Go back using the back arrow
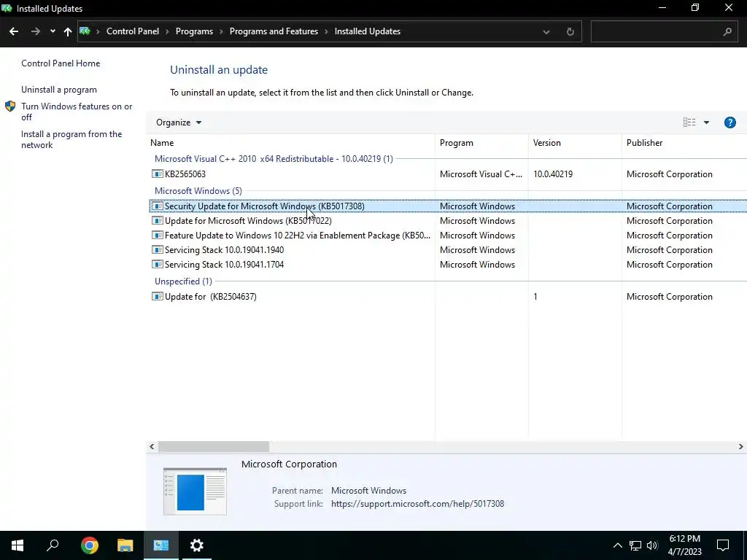The height and width of the screenshot is (560, 747). click(x=14, y=31)
